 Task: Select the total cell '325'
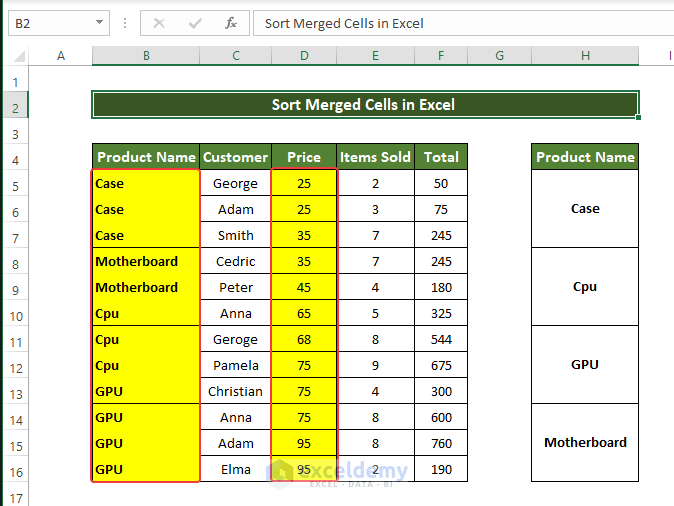(x=441, y=313)
